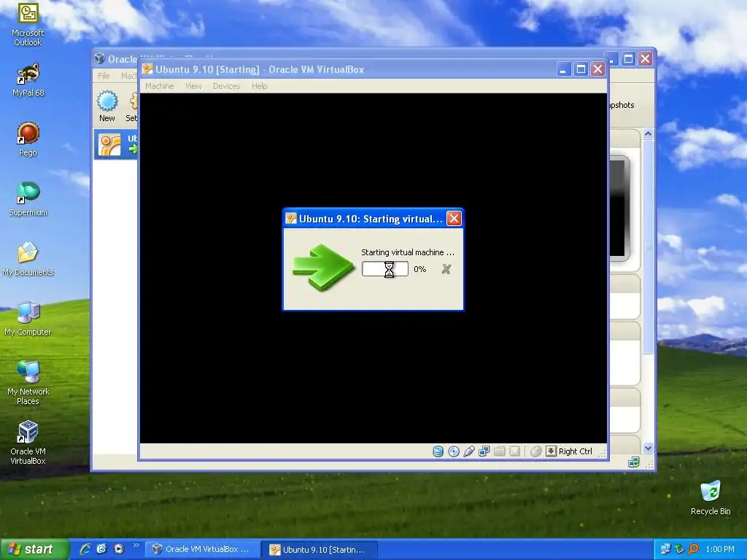The width and height of the screenshot is (747, 560).
Task: Click Snapshots tab in VirtualBox Manager
Action: pyautogui.click(x=622, y=105)
